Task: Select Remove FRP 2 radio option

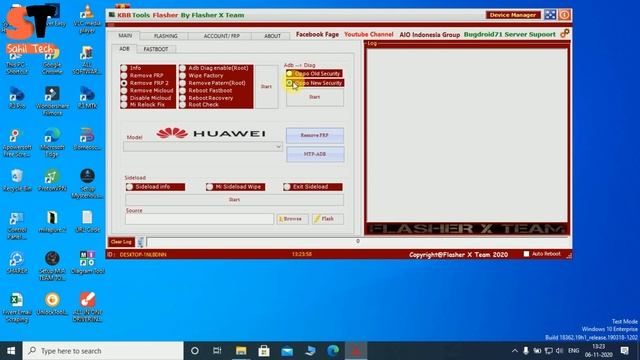Action: 124,83
